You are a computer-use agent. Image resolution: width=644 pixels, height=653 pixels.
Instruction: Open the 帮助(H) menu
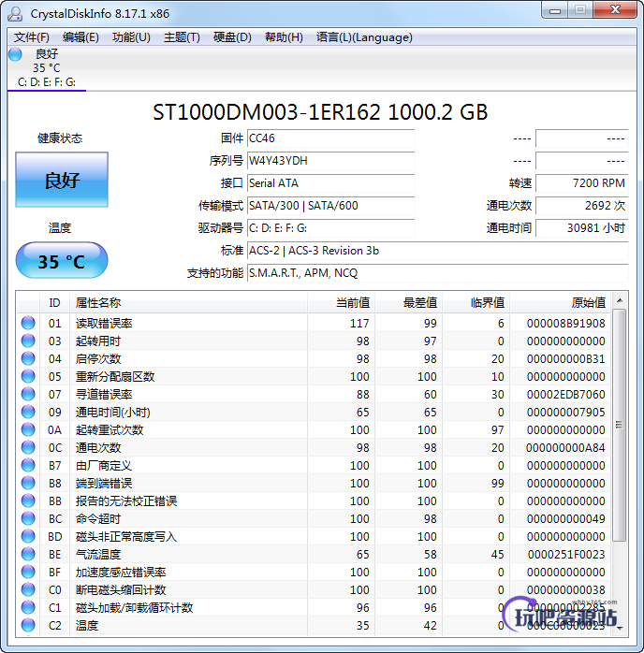[x=284, y=37]
